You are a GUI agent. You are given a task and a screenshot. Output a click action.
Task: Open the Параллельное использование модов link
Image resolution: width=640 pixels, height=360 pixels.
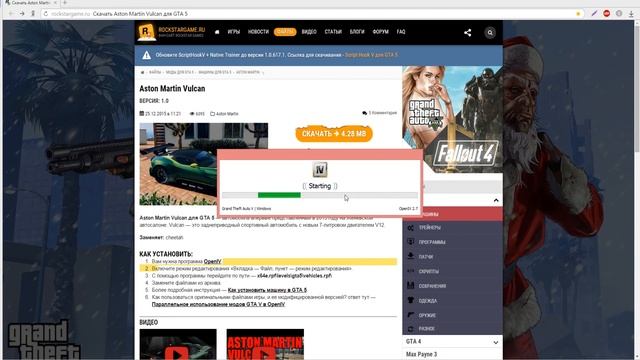pyautogui.click(x=218, y=304)
